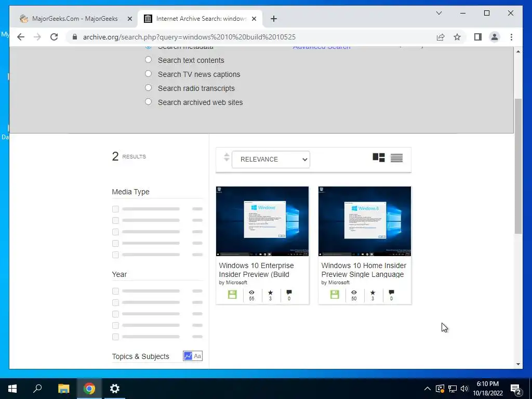The image size is (532, 399).
Task: Open network status in the tray
Action: (453, 389)
